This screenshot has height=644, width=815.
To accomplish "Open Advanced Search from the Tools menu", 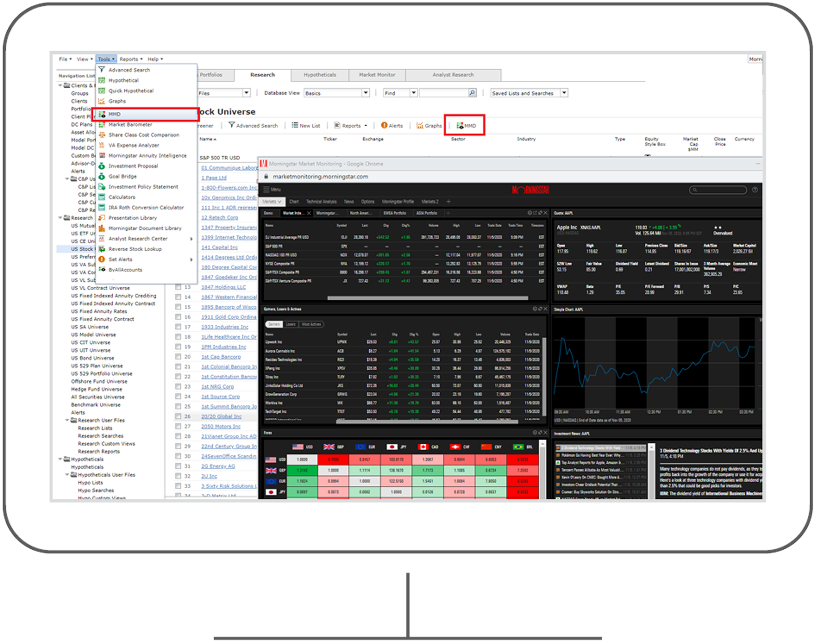I will tap(129, 70).
